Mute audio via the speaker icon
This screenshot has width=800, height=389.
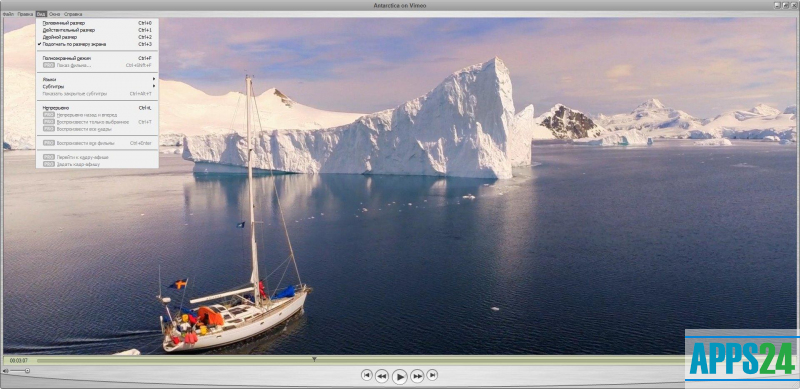point(6,371)
